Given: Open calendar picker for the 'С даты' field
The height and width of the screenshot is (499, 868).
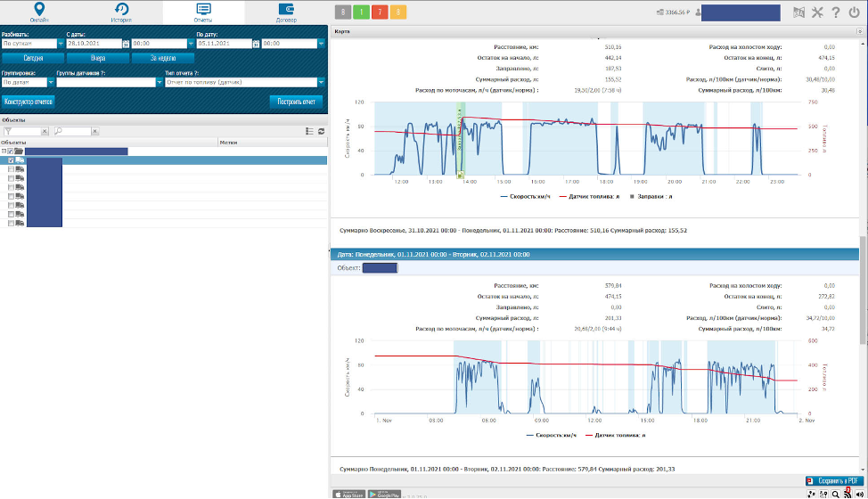Looking at the screenshot, I should coord(126,43).
